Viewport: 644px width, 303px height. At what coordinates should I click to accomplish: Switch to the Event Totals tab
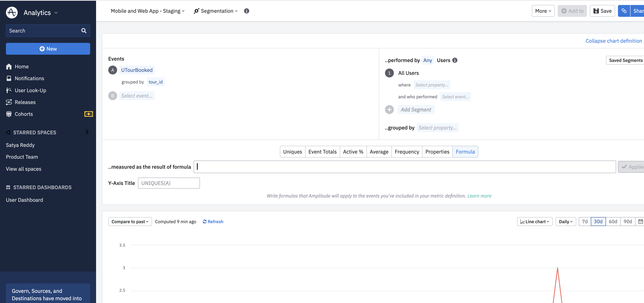click(322, 152)
